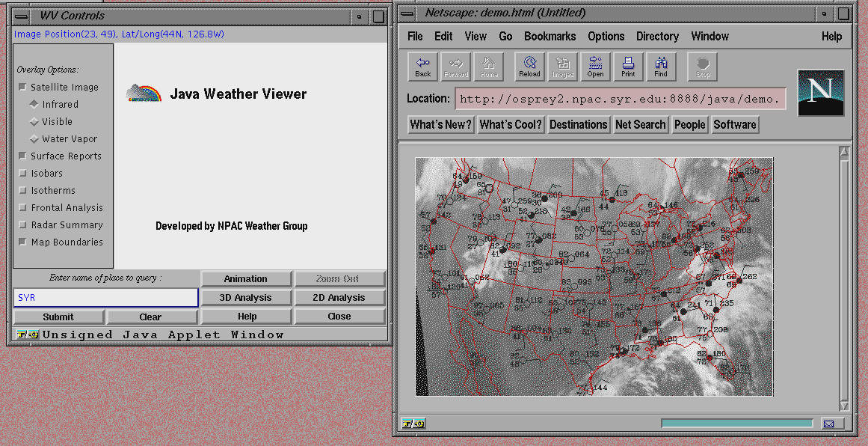Image resolution: width=868 pixels, height=446 pixels.
Task: Click the Net Search button
Action: (x=641, y=125)
